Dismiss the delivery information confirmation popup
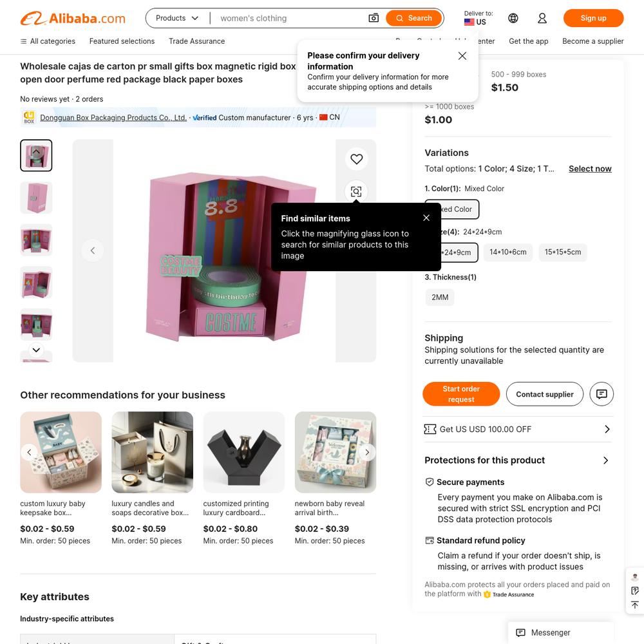The image size is (644, 644). pyautogui.click(x=462, y=56)
